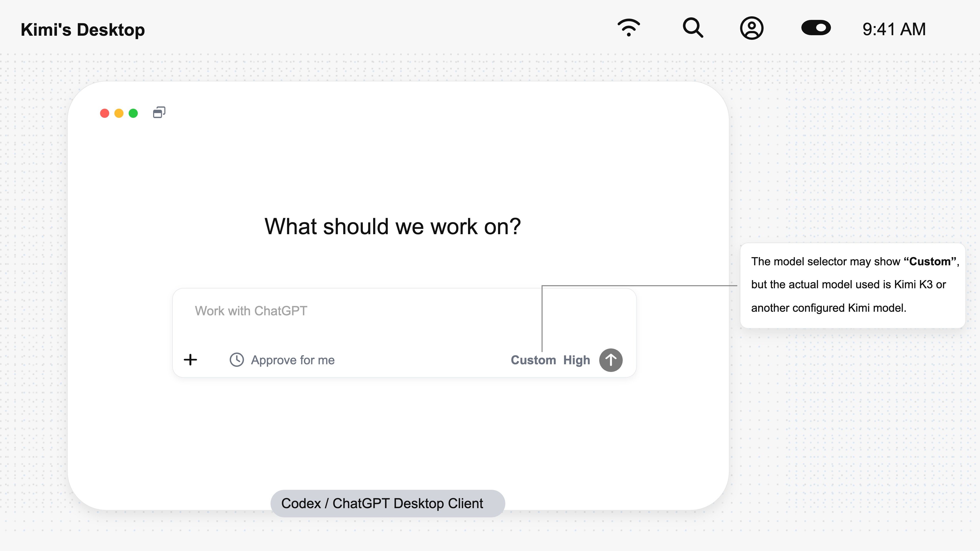Close the window with the red button
The width and height of the screenshot is (980, 551).
point(105,113)
